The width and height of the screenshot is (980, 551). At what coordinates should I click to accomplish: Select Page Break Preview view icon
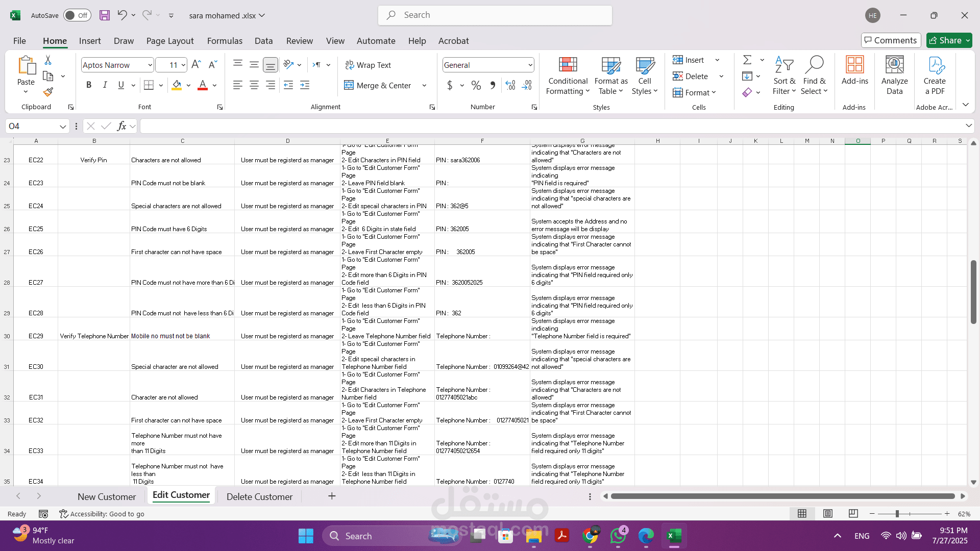(853, 514)
